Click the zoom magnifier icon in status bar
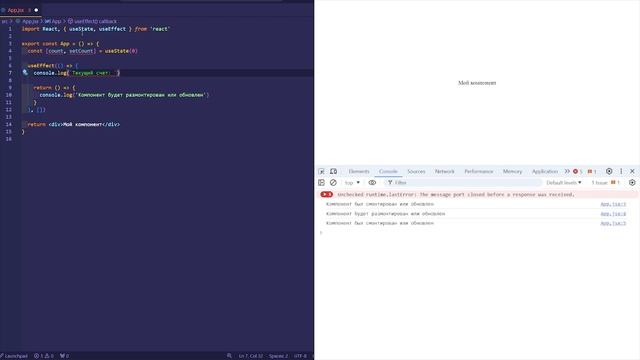The image size is (640, 360). pyautogui.click(x=229, y=356)
